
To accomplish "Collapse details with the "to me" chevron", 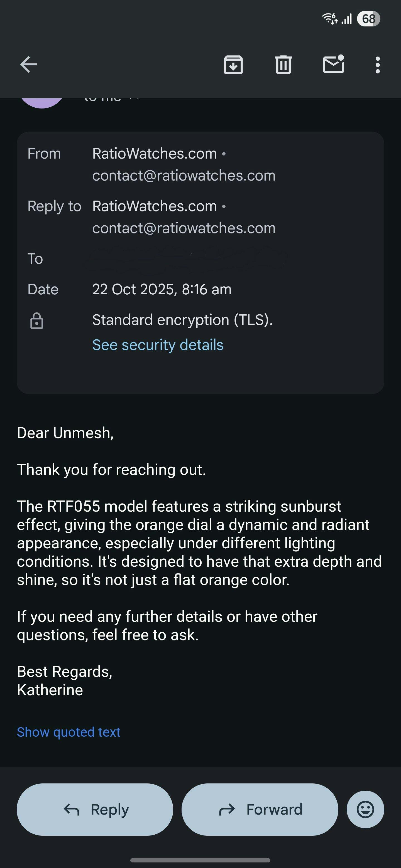I will 134,99.
